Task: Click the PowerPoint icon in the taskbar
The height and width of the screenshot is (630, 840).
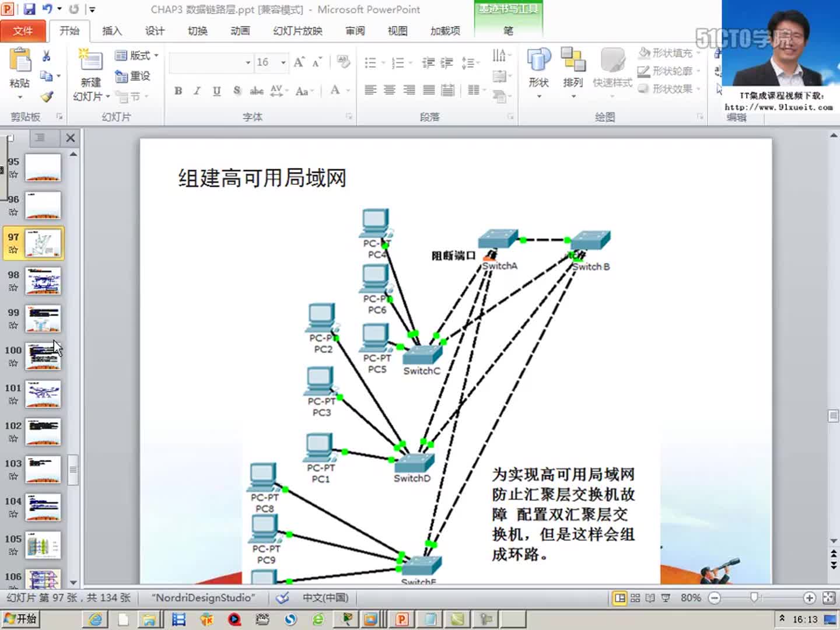Action: pos(402,619)
